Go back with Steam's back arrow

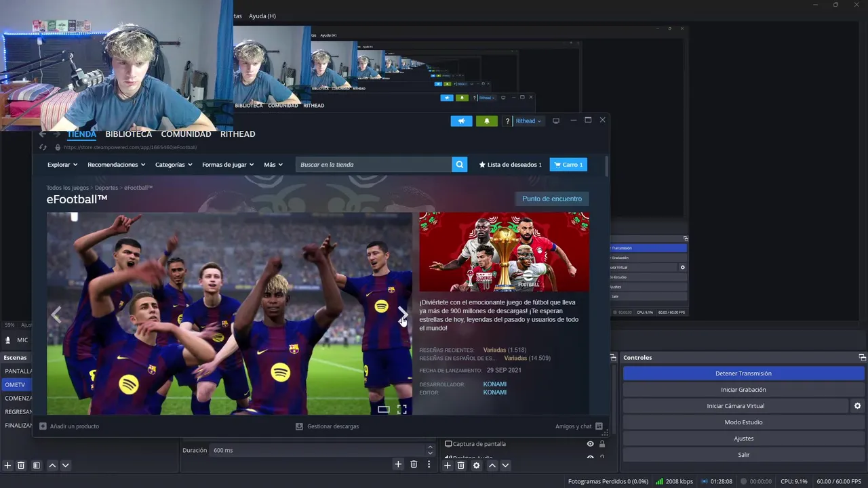pyautogui.click(x=43, y=134)
